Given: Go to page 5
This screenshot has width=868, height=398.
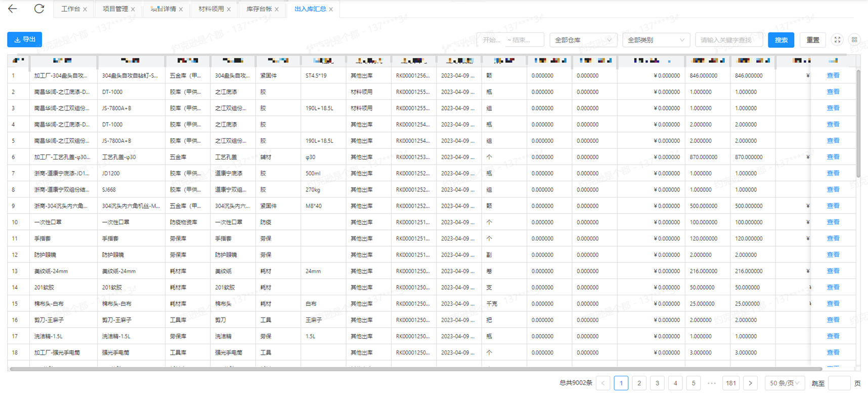Looking at the screenshot, I should [x=693, y=383].
